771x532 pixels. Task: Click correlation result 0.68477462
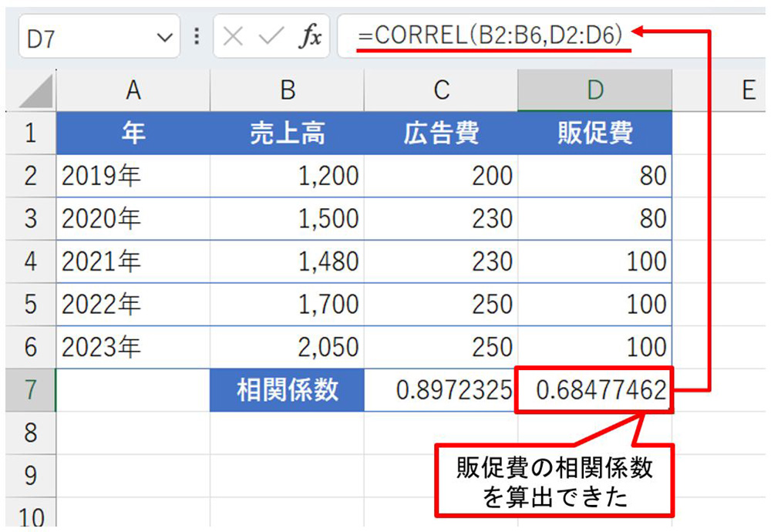coord(595,390)
